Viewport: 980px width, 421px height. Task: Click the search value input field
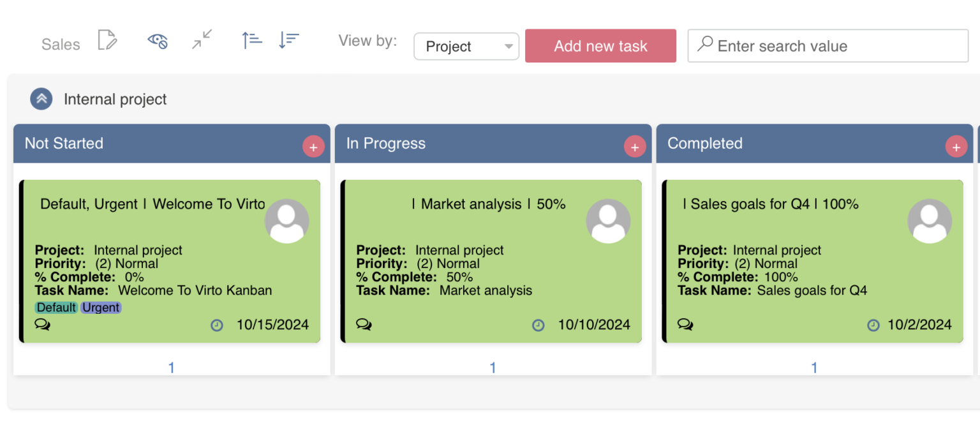coord(827,45)
